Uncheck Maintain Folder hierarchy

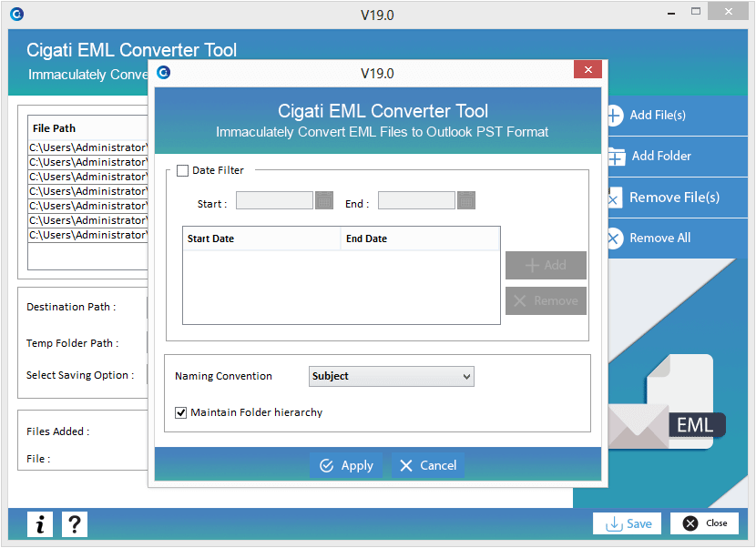point(181,412)
